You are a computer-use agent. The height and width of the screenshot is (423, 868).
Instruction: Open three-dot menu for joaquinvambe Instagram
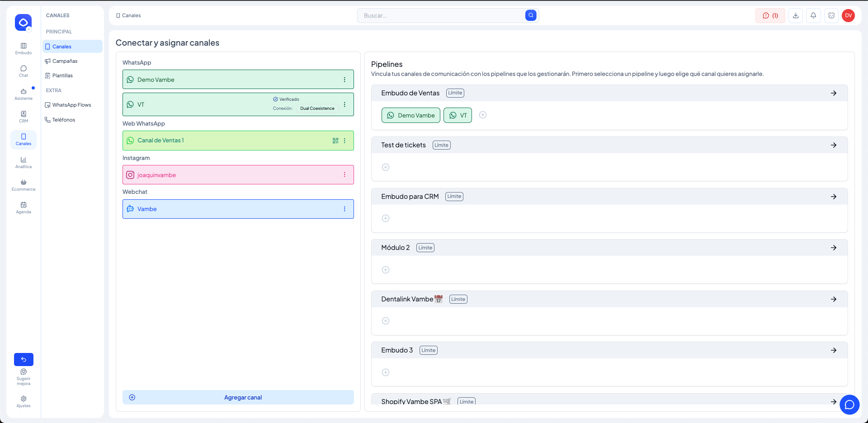click(344, 175)
